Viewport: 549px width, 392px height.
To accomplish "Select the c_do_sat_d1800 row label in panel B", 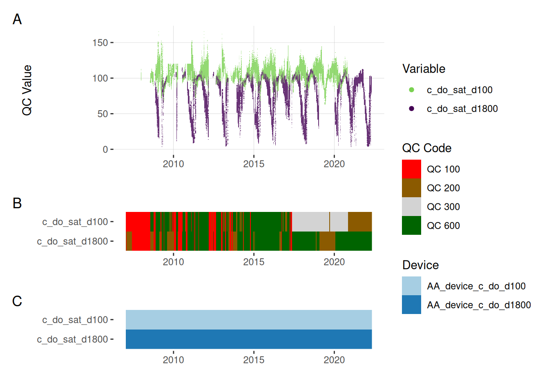I will 72,241.
